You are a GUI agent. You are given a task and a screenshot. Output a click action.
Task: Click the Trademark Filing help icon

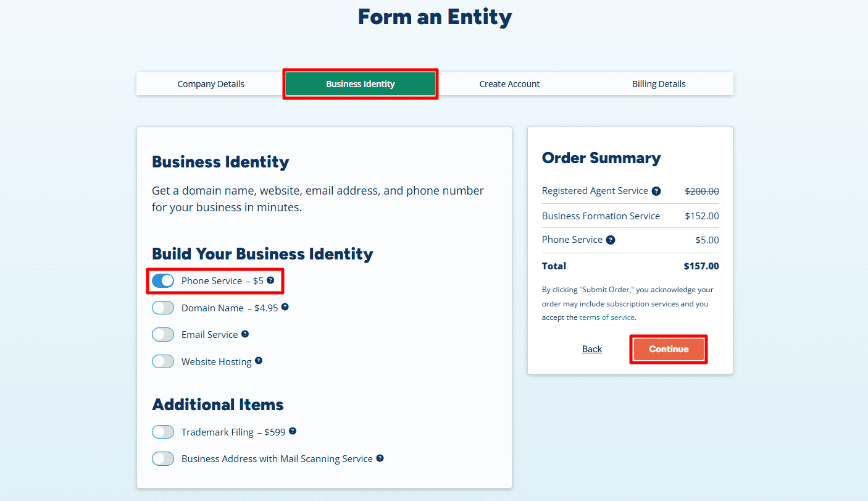click(x=293, y=431)
